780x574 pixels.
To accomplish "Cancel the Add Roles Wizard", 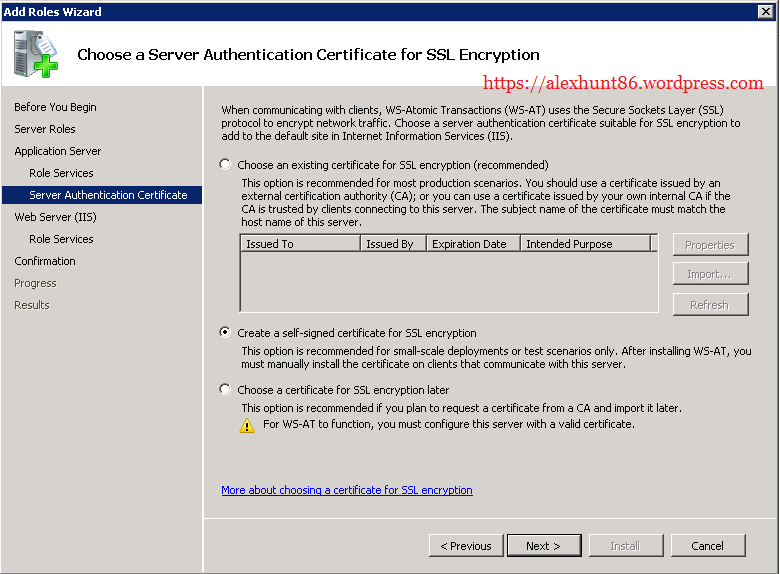I will click(x=707, y=546).
